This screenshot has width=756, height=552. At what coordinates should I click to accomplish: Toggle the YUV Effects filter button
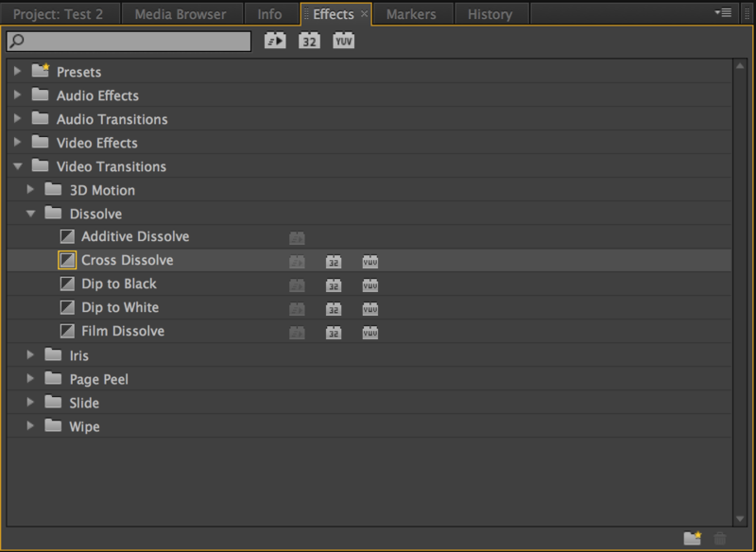[x=344, y=41]
